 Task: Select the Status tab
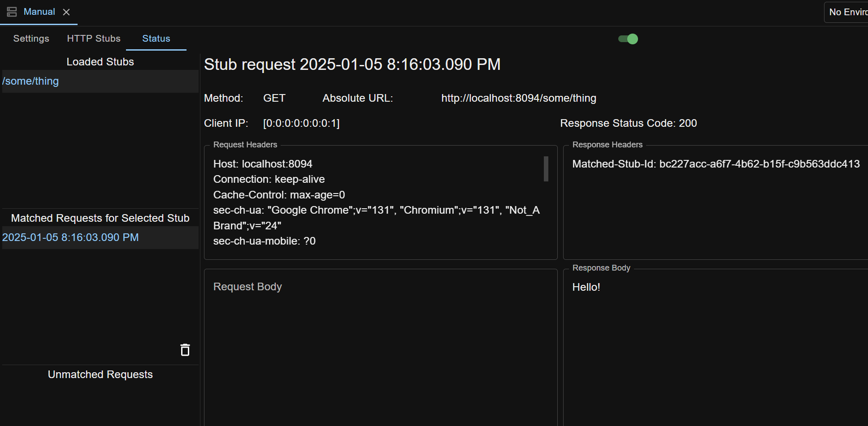click(156, 39)
